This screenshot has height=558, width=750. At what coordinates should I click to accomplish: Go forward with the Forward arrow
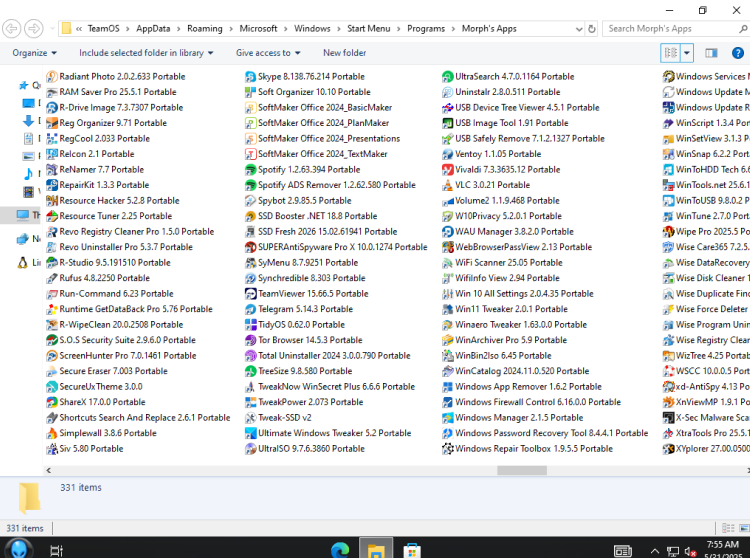[33, 29]
